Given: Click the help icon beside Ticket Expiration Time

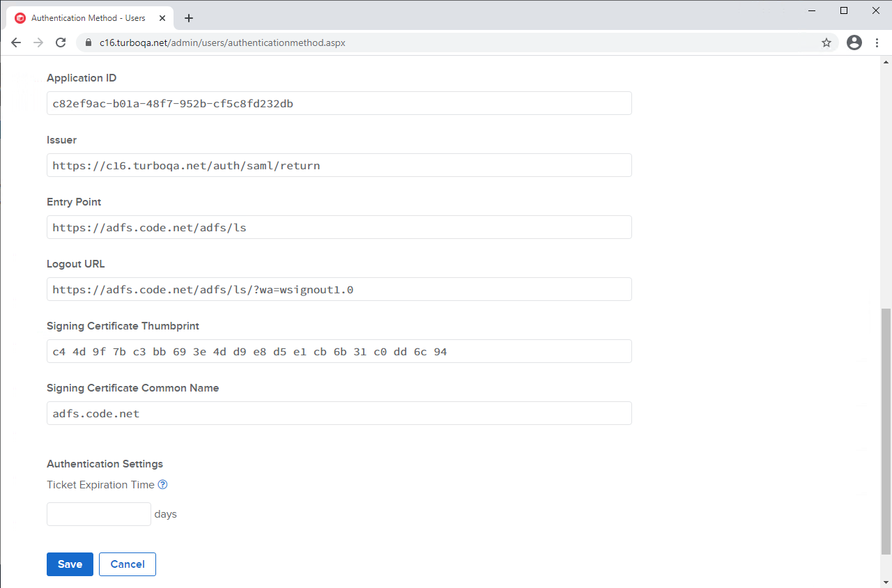Looking at the screenshot, I should tap(162, 484).
